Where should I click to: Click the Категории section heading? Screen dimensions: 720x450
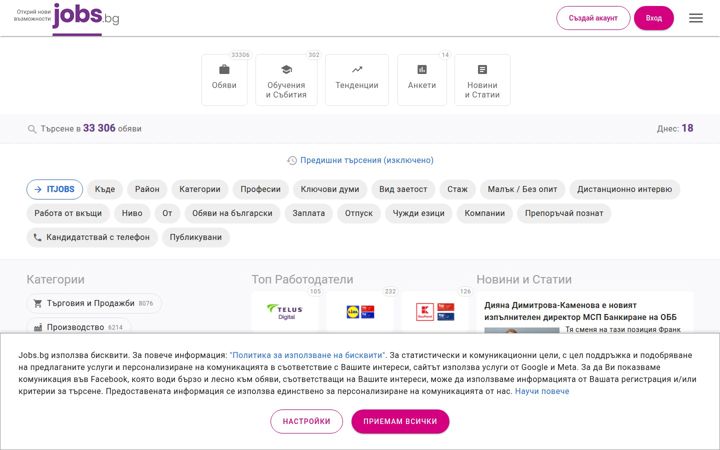pyautogui.click(x=56, y=280)
